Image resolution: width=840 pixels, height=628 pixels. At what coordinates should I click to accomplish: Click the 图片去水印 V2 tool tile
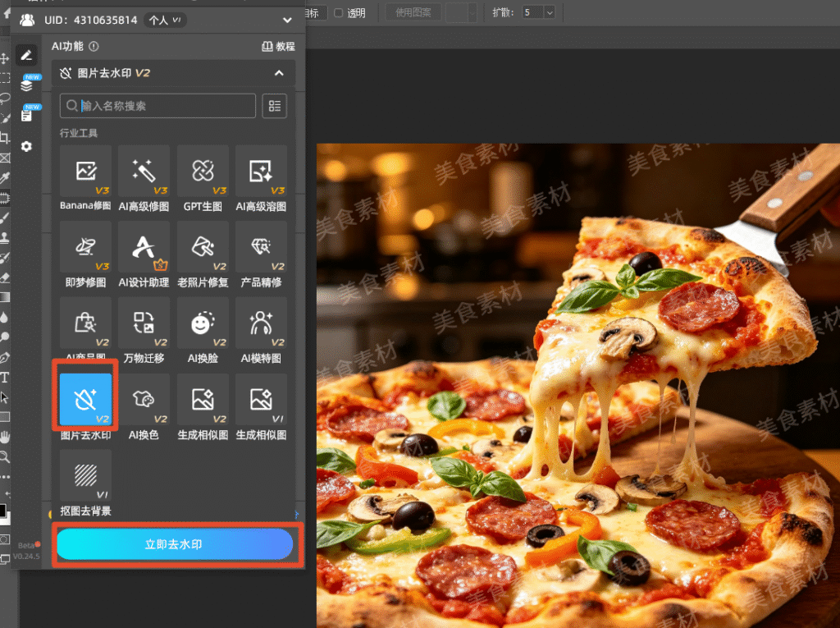tap(85, 400)
